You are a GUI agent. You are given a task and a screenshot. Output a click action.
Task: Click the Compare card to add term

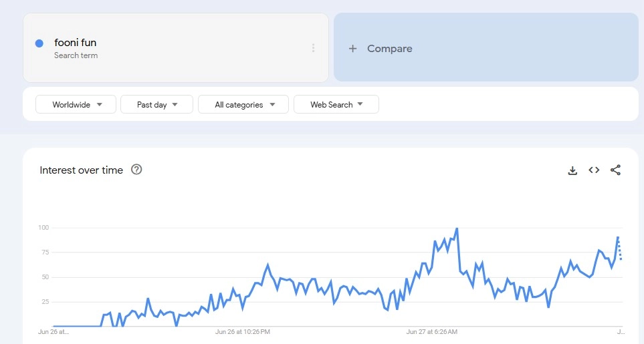[486, 48]
